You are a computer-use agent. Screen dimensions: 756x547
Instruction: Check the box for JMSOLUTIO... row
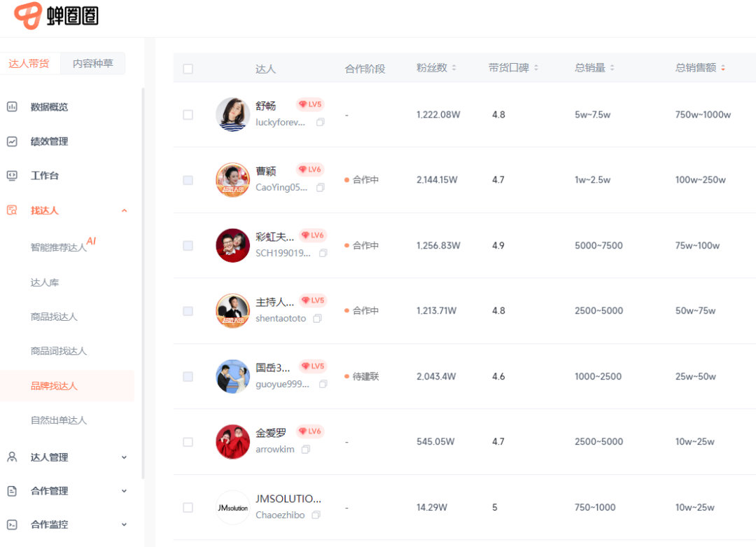click(188, 508)
